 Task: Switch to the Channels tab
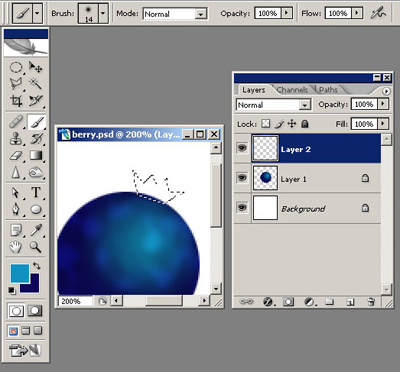292,90
